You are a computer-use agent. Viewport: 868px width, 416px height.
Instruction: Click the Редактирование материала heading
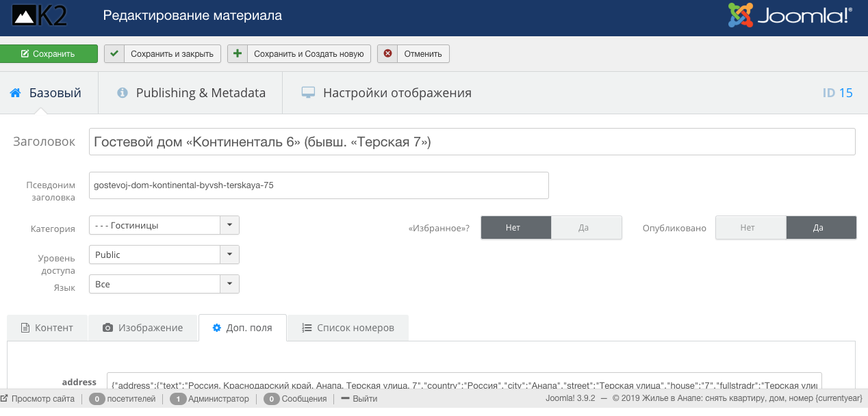[192, 15]
